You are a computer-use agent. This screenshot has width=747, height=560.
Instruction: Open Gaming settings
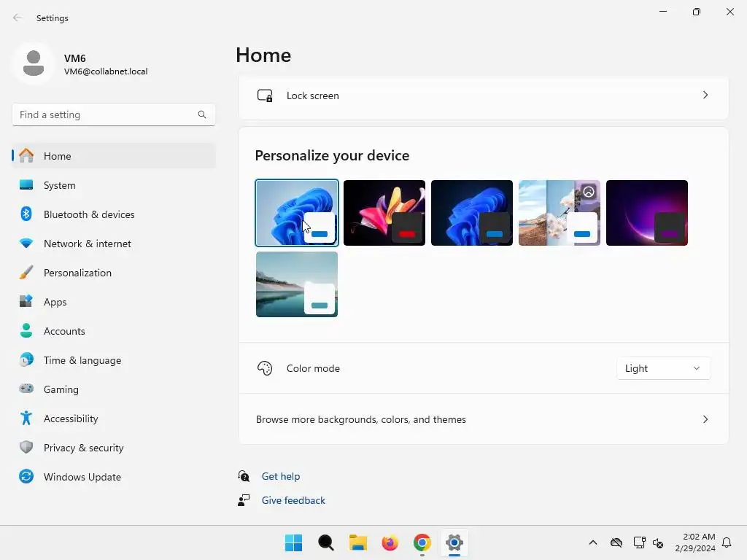[x=114, y=389]
